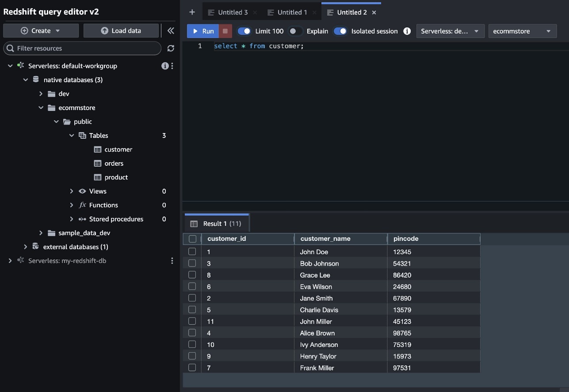Collapse the ecommstore database
This screenshot has height=392, width=569.
pyautogui.click(x=41, y=107)
